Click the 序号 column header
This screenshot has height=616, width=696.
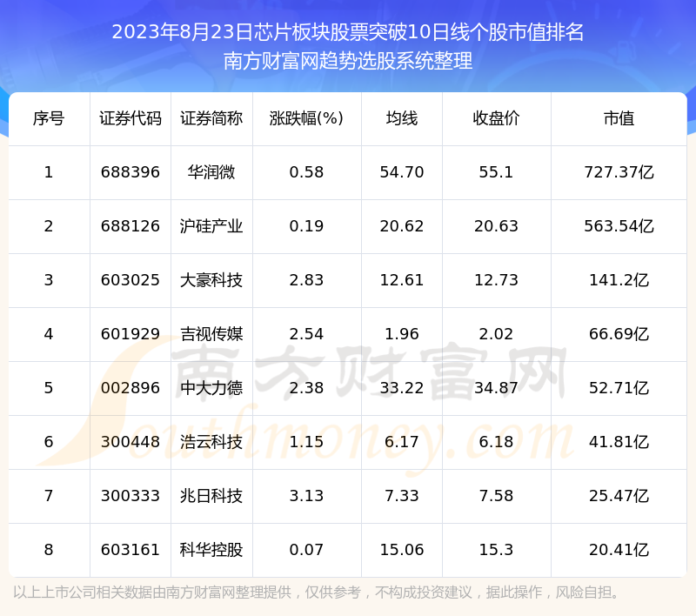point(49,118)
